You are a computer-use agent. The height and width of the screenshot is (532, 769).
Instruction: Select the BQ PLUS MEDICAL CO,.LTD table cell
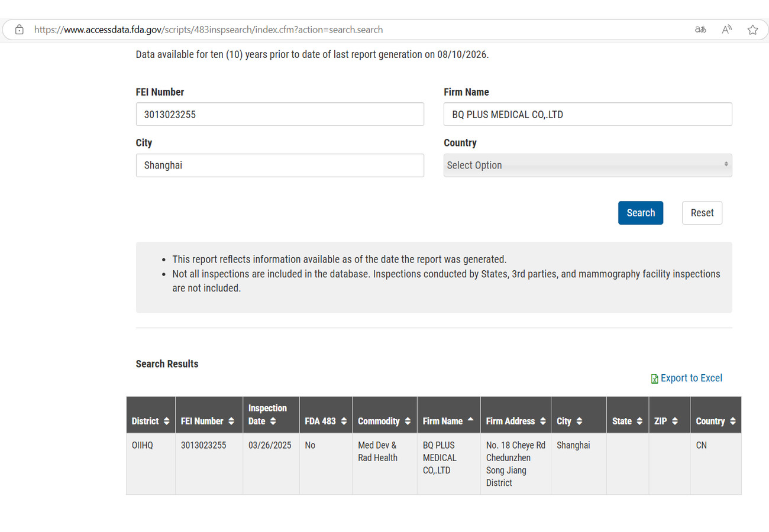tap(448, 464)
